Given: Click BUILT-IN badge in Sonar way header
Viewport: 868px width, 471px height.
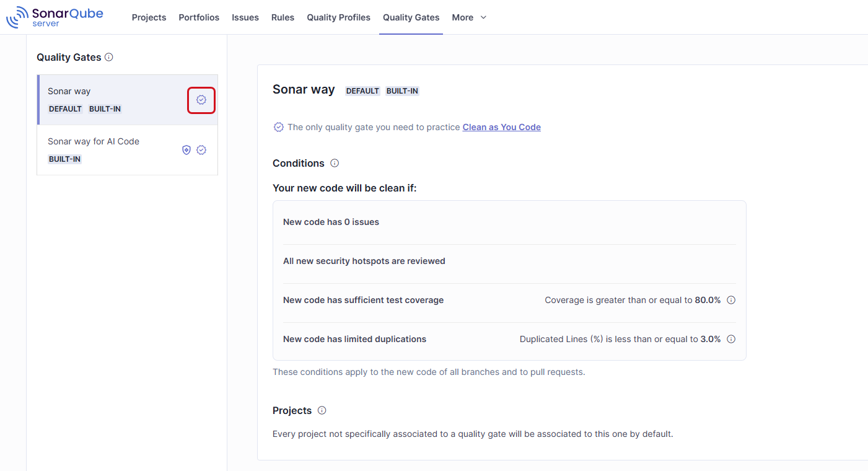Looking at the screenshot, I should (x=402, y=91).
